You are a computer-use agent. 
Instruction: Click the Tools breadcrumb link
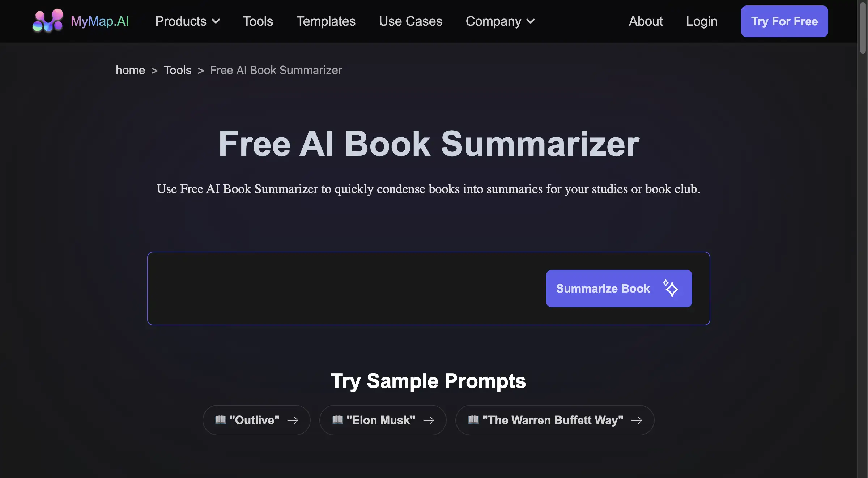coord(176,70)
